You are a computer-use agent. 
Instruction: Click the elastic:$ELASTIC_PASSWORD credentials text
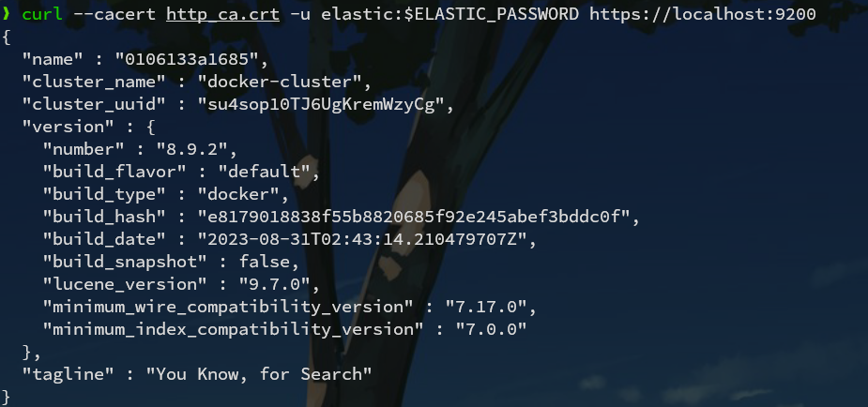pos(443,15)
